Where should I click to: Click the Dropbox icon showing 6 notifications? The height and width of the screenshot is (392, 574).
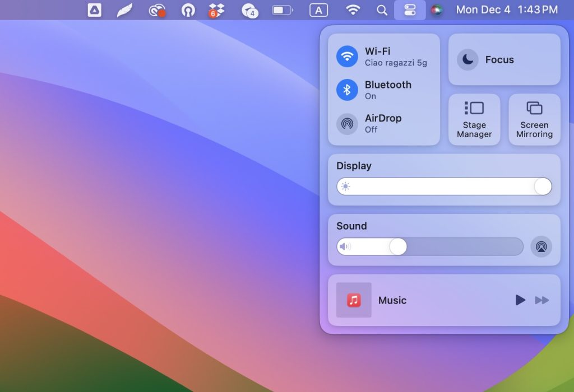click(217, 10)
